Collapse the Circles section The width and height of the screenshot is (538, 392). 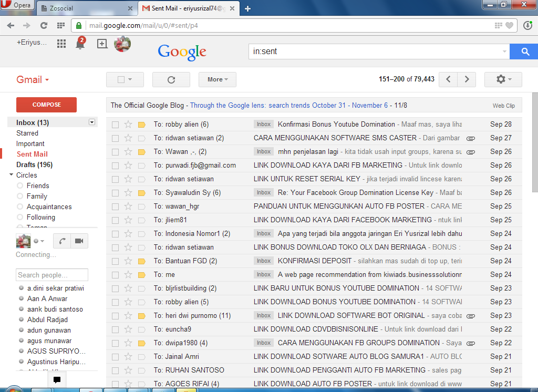(x=12, y=174)
